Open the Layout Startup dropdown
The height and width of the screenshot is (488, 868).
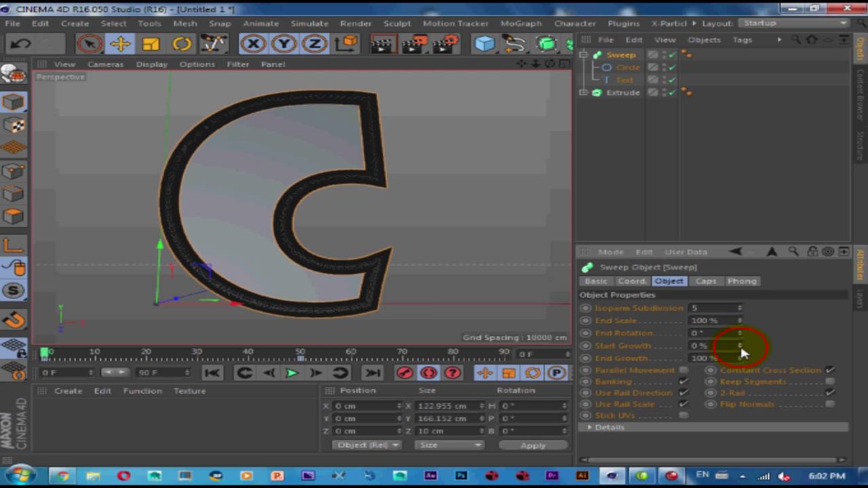coord(795,23)
